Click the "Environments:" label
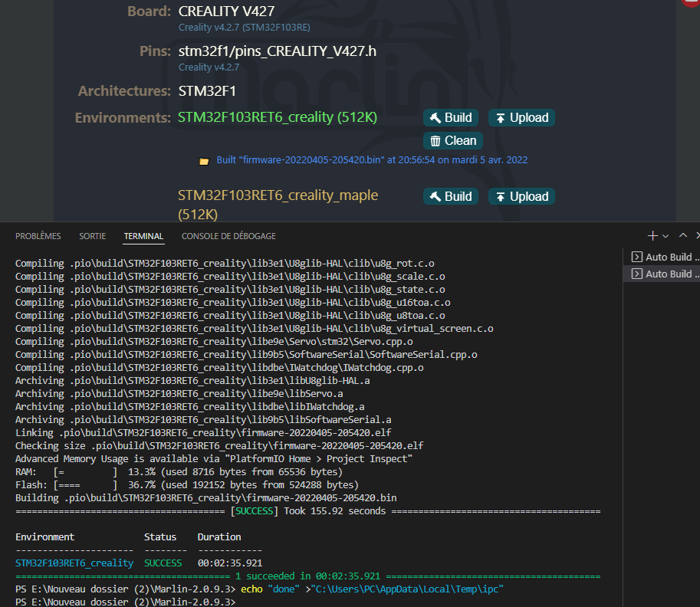The width and height of the screenshot is (700, 607). click(x=123, y=118)
